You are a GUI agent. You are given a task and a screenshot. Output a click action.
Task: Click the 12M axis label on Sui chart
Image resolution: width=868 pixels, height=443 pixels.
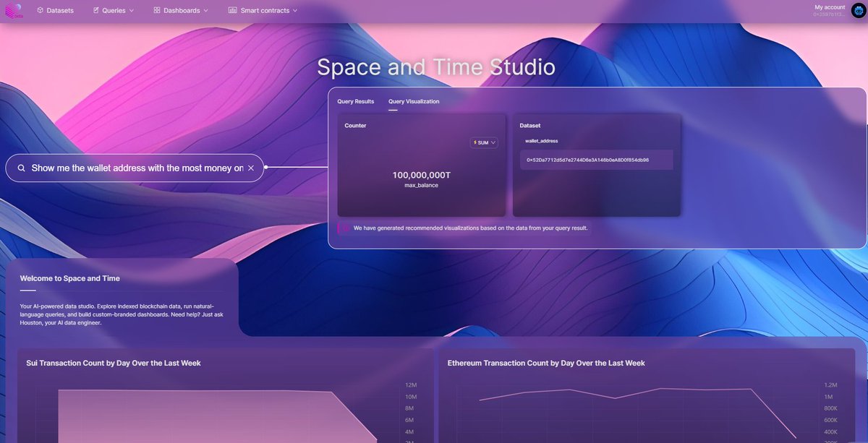pyautogui.click(x=410, y=385)
